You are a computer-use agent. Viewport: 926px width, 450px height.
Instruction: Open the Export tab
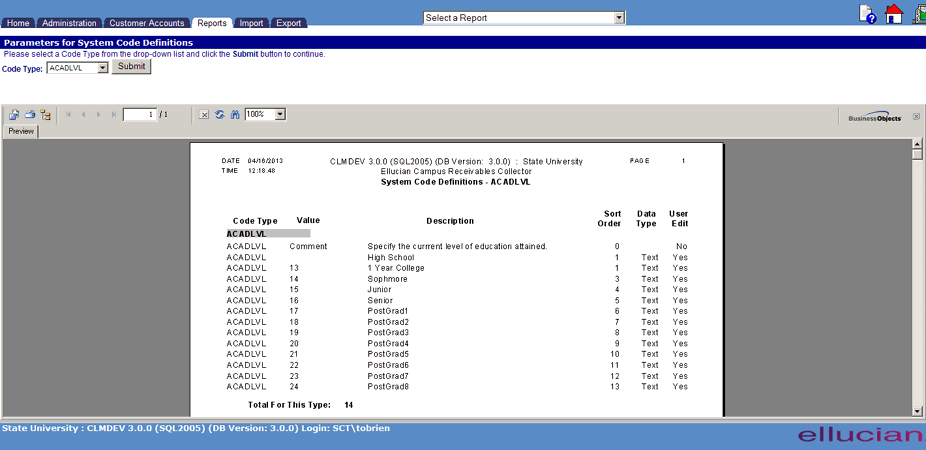tap(289, 23)
